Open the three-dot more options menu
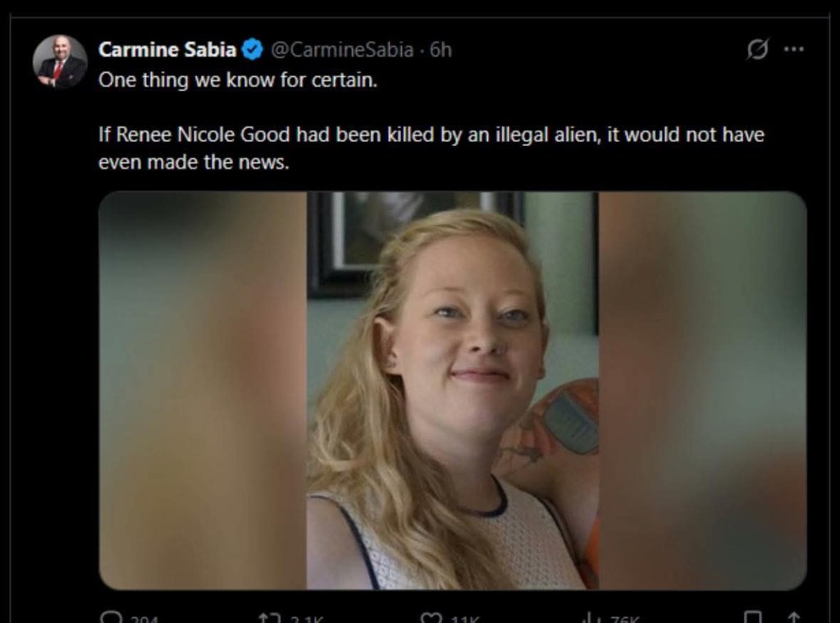The height and width of the screenshot is (623, 840). tap(793, 49)
